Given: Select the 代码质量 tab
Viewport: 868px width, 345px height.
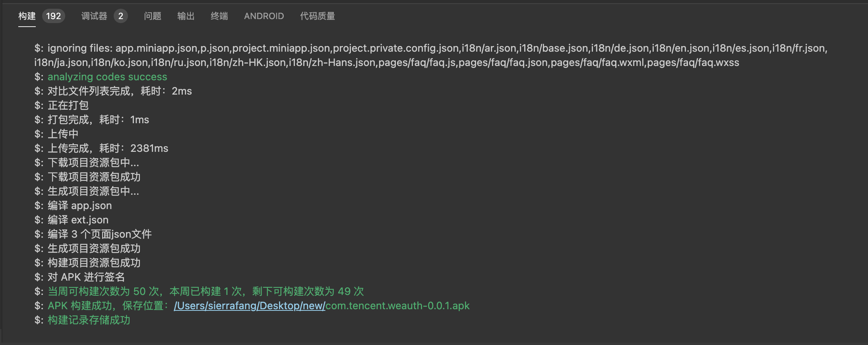Looking at the screenshot, I should click(318, 16).
